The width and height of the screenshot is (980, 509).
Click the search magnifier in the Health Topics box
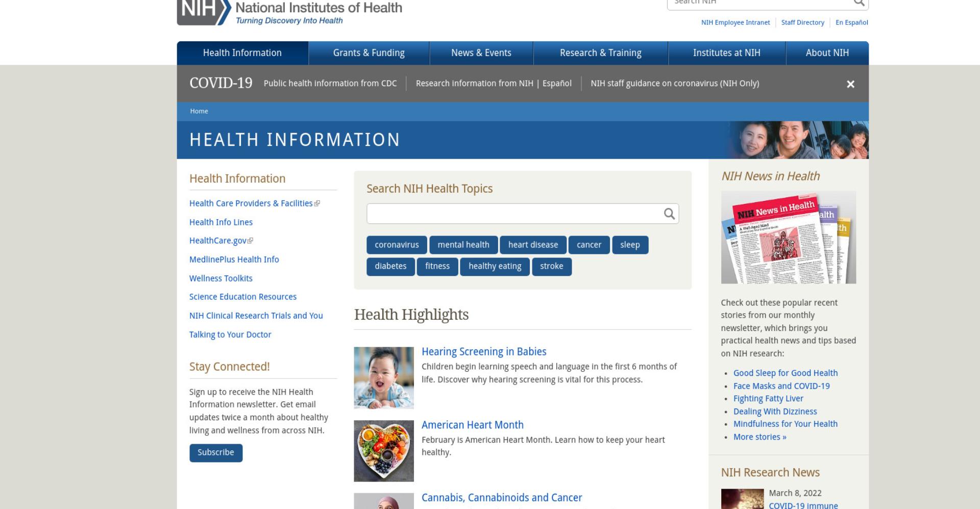point(669,214)
